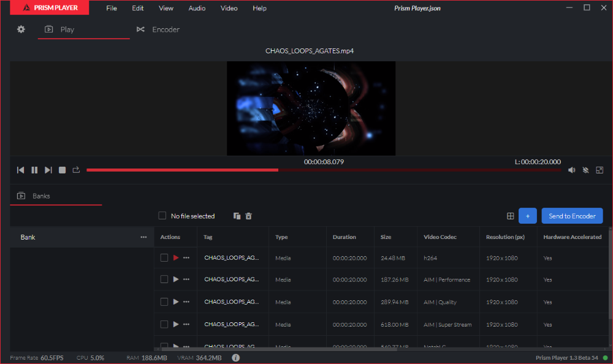This screenshot has height=364, width=613.
Task: Open the grid view layout option
Action: click(x=511, y=216)
